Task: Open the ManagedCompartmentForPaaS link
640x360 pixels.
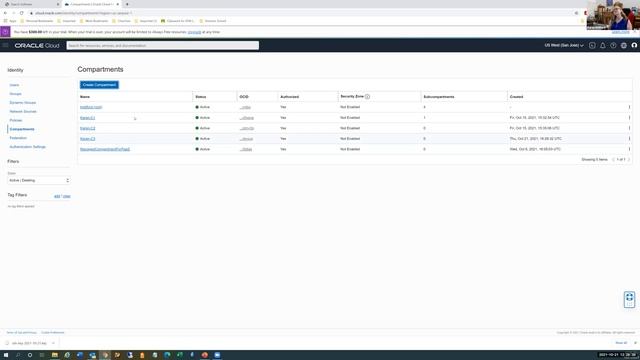Action: click(x=105, y=149)
